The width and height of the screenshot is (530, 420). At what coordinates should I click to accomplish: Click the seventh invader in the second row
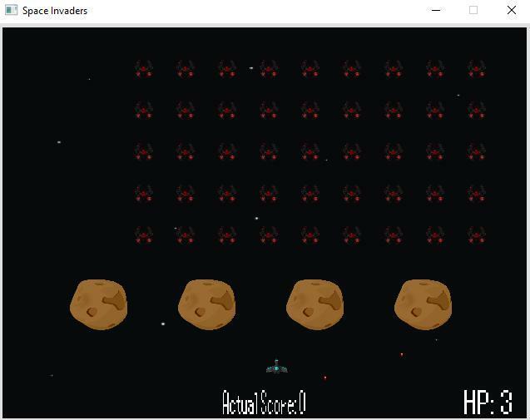(394, 110)
